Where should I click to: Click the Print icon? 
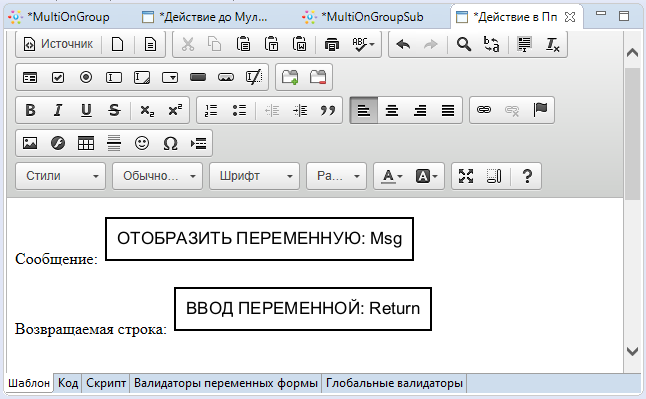click(x=332, y=44)
